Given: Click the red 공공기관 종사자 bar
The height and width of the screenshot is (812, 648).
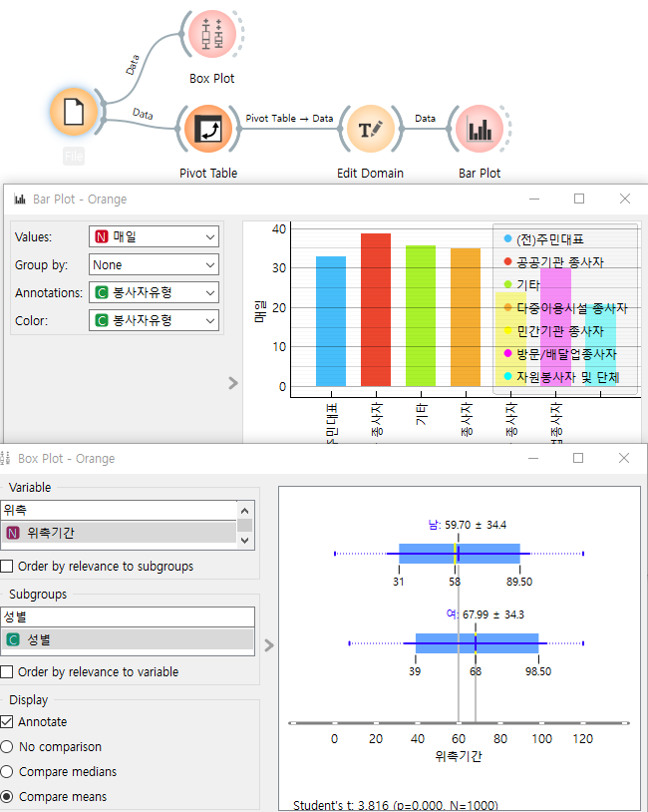Looking at the screenshot, I should tap(376, 309).
